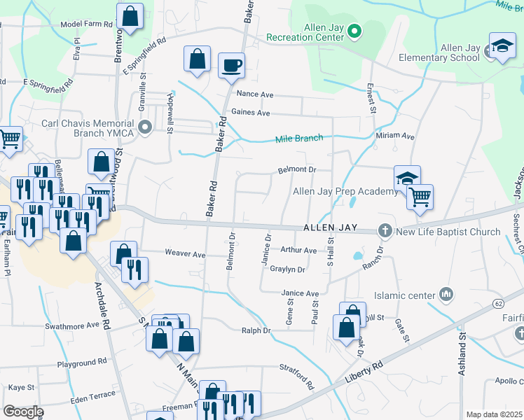Click the Mile Branch creek label
524x420 pixels.
(299, 138)
